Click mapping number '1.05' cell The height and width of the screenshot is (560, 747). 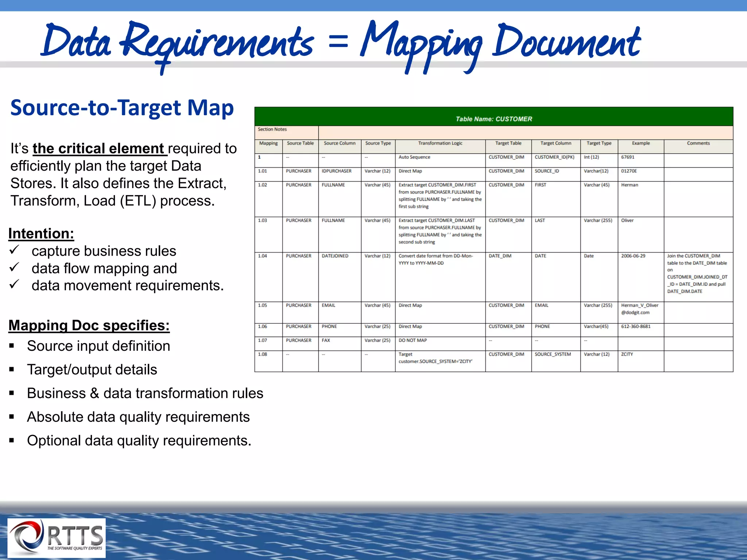pyautogui.click(x=268, y=312)
